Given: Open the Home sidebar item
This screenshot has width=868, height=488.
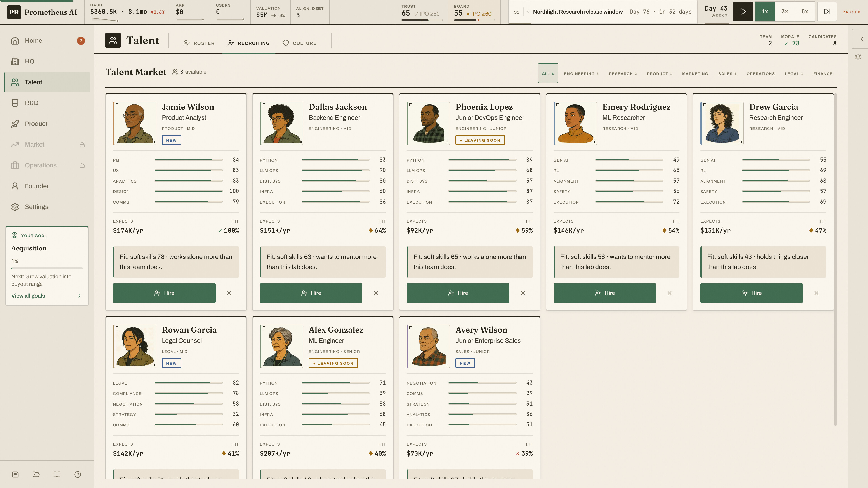Looking at the screenshot, I should click(x=47, y=40).
